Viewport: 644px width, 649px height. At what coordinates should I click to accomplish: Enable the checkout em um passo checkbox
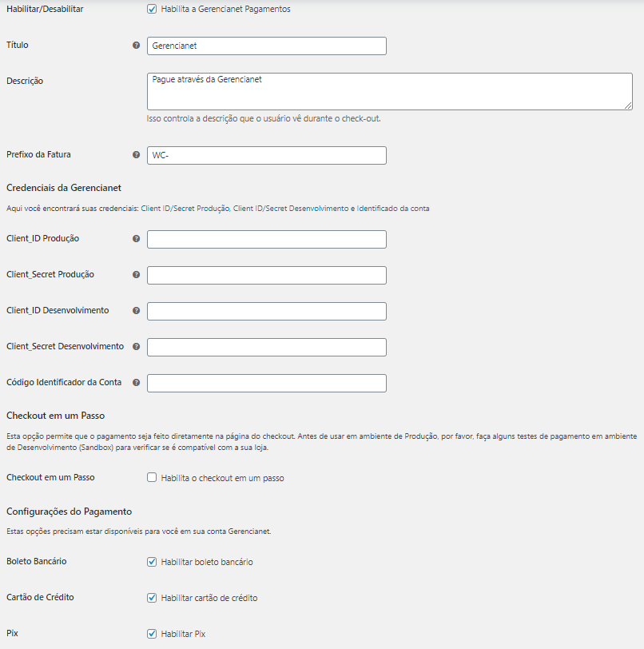(152, 478)
